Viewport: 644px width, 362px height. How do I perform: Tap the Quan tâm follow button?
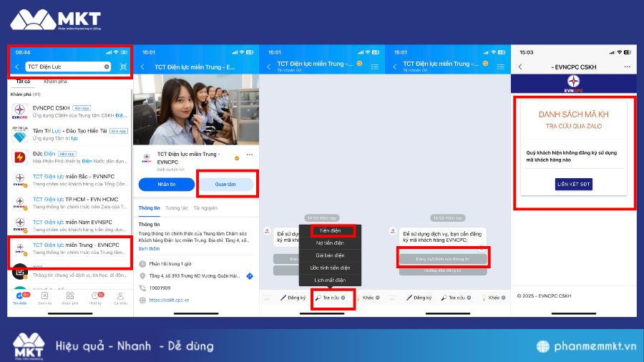click(x=225, y=185)
